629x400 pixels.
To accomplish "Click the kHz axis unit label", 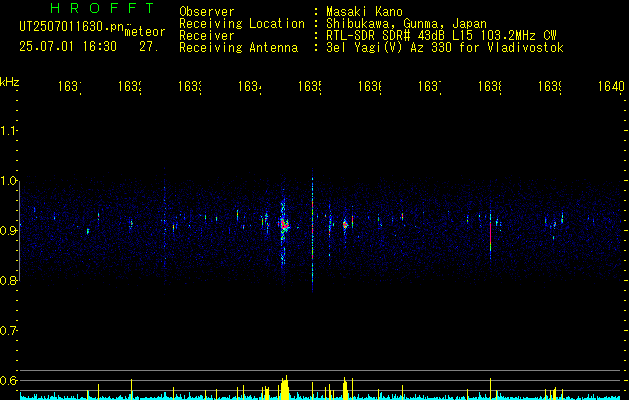I will tap(9, 81).
